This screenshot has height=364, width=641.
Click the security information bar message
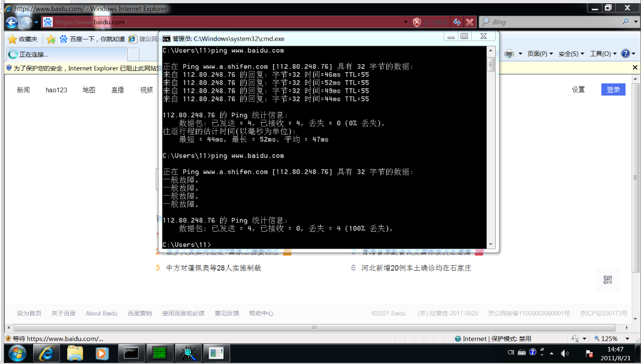point(85,68)
